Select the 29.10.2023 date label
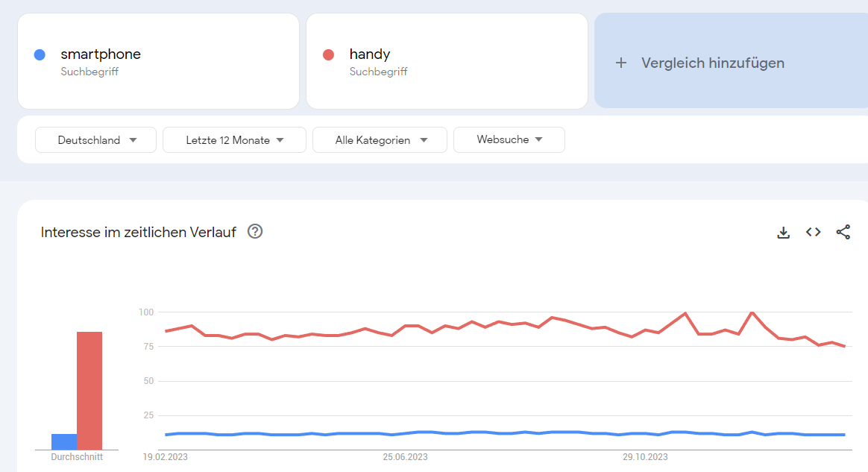 point(645,457)
